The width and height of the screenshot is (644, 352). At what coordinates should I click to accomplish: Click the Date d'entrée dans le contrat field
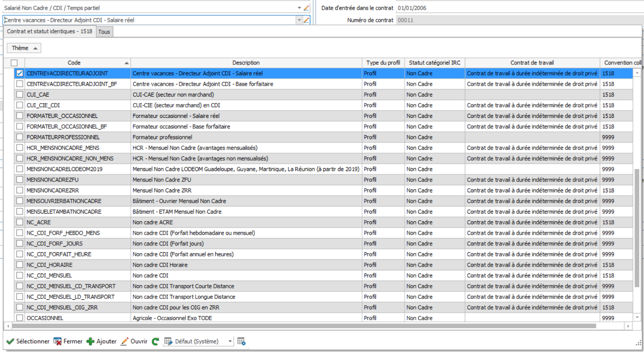[519, 8]
